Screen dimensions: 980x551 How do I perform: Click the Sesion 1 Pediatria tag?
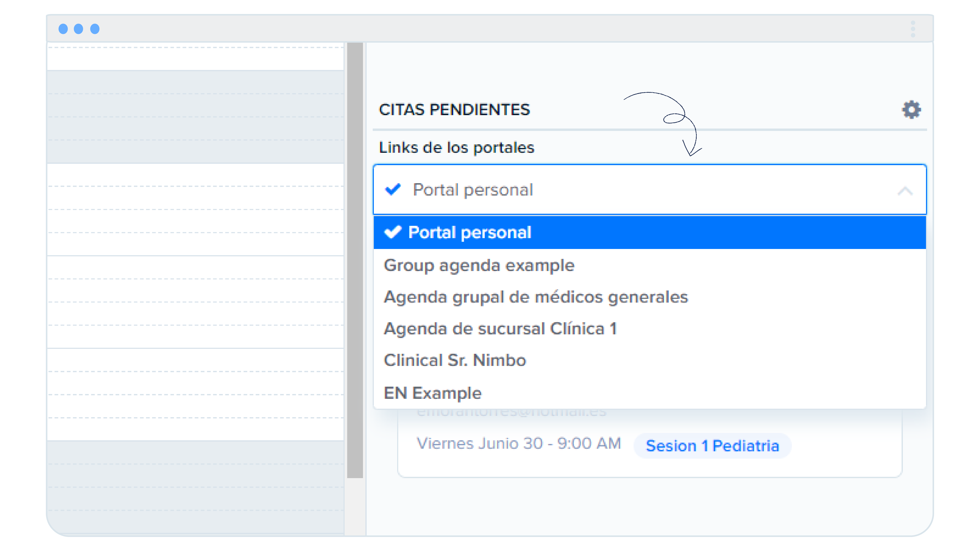point(712,446)
